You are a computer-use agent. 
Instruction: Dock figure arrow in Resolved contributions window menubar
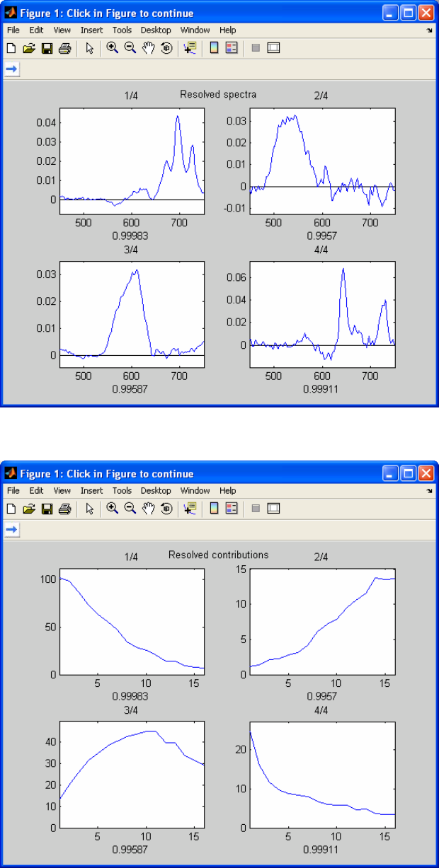click(x=430, y=490)
